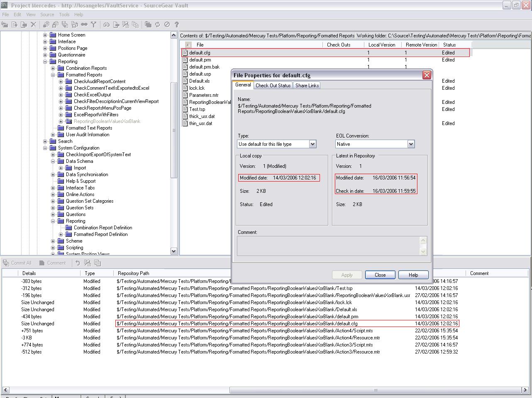Click the Refresh arrows toolbar icon
532x398 pixels.
click(157, 25)
